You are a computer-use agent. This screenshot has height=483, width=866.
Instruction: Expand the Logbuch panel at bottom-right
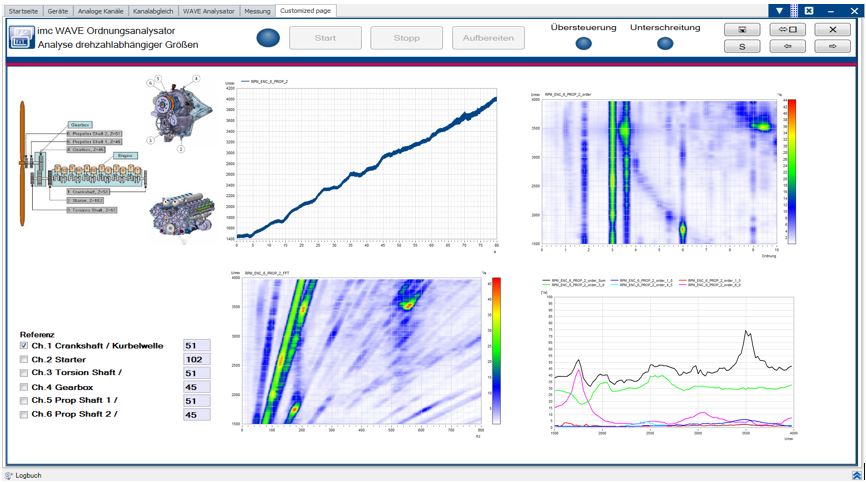click(x=856, y=476)
